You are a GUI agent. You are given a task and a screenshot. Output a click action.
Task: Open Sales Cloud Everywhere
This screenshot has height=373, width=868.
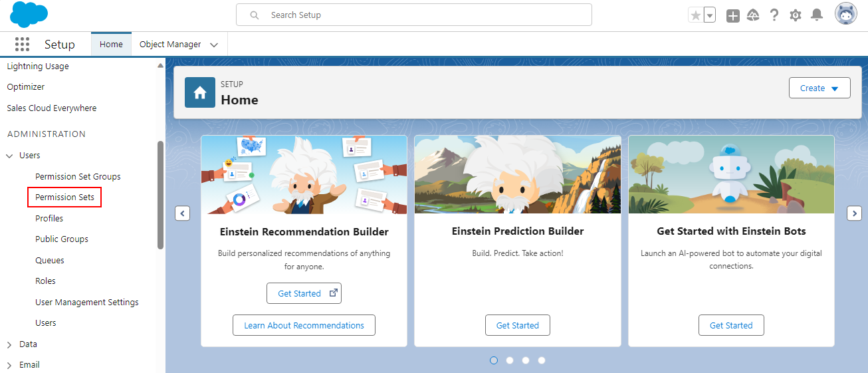coord(52,108)
